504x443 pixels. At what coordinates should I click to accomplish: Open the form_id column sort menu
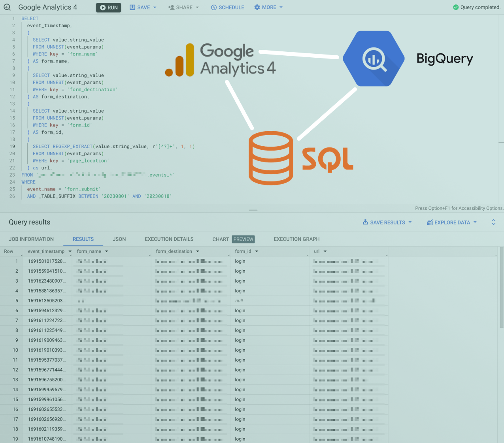click(x=257, y=251)
